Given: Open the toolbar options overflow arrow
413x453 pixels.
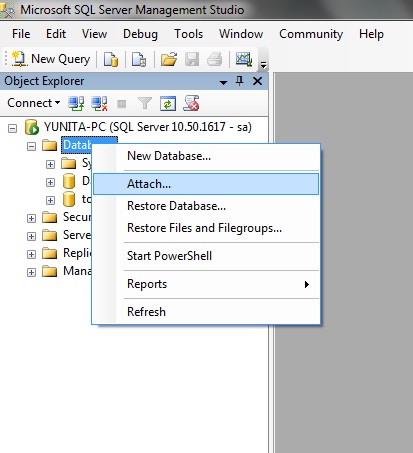Looking at the screenshot, I should [263, 64].
